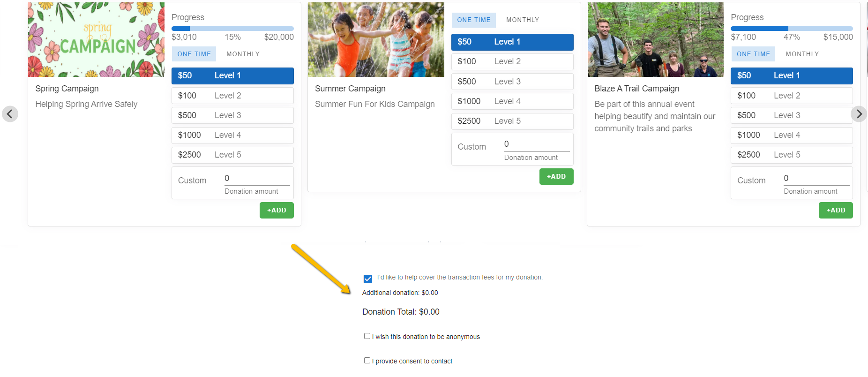Add donation to Summer Campaign
The width and height of the screenshot is (868, 377).
(x=556, y=176)
